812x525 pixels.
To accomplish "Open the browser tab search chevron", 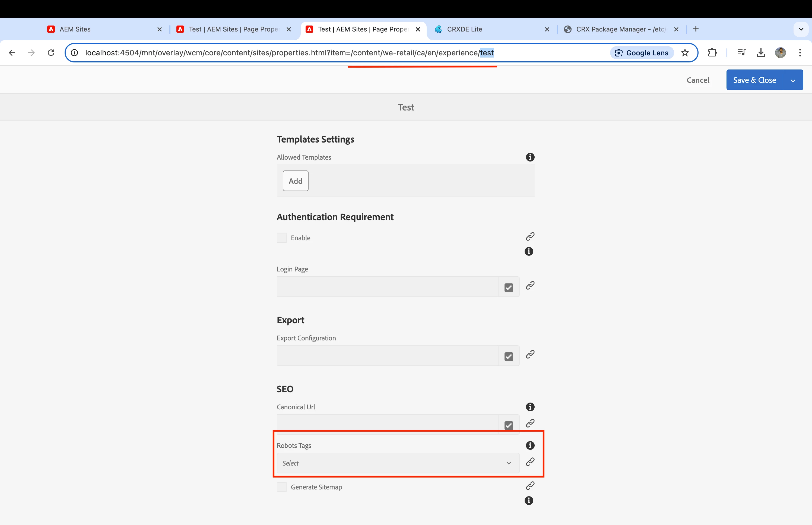I will tap(801, 29).
